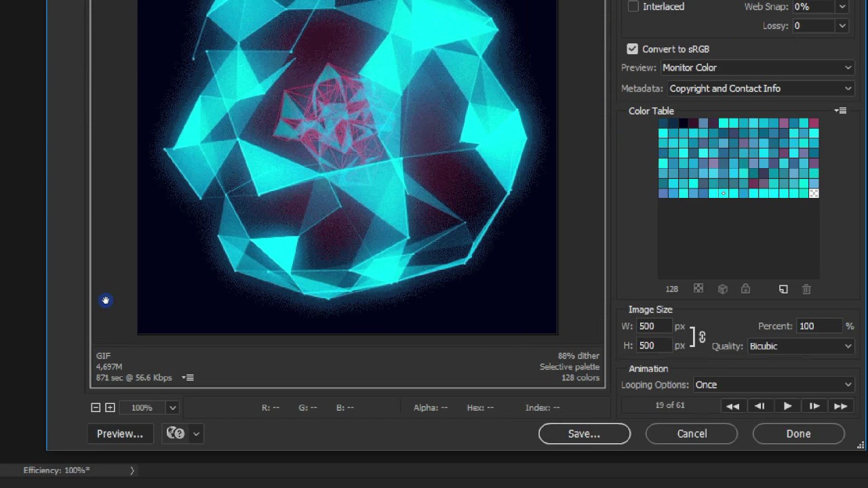Click the 'Efficiency: 100%*' status text
Image resolution: width=868 pixels, height=488 pixels.
(x=56, y=470)
